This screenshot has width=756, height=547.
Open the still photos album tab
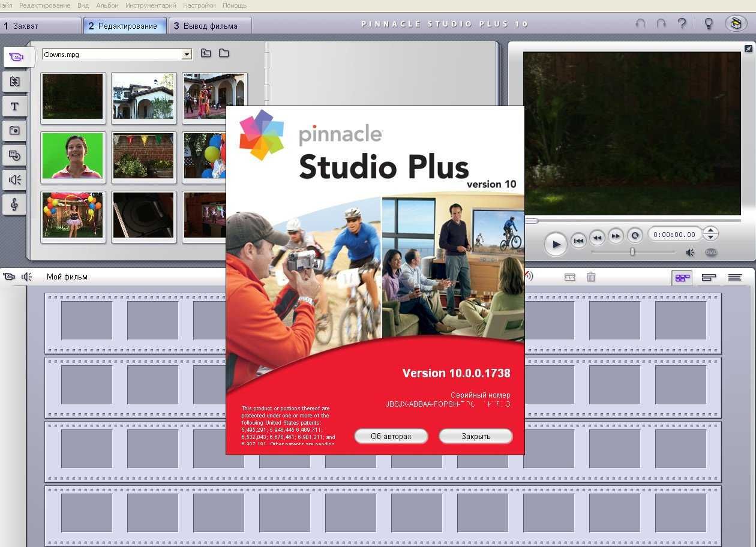pyautogui.click(x=15, y=131)
